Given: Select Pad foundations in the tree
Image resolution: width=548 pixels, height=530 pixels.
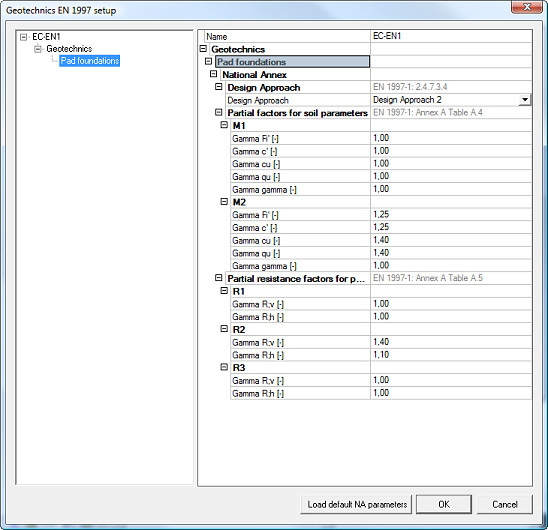Looking at the screenshot, I should point(90,61).
